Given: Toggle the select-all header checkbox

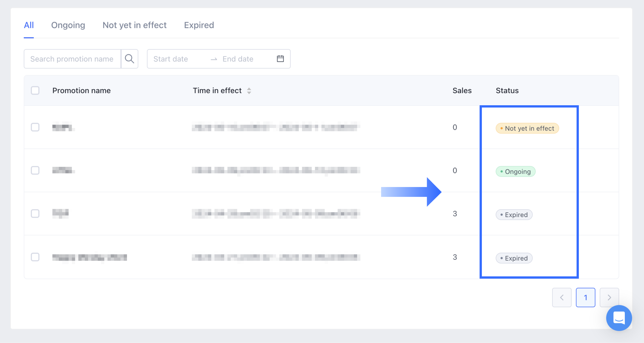Looking at the screenshot, I should [35, 90].
